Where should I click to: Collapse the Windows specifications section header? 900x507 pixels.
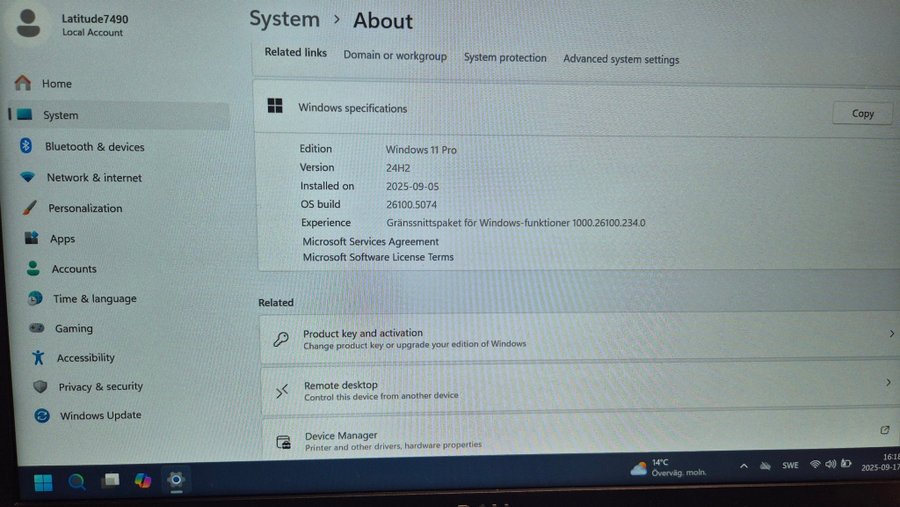click(x=577, y=109)
